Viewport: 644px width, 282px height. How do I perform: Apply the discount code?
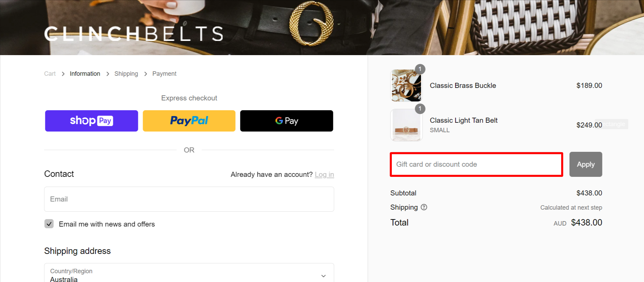point(586,164)
